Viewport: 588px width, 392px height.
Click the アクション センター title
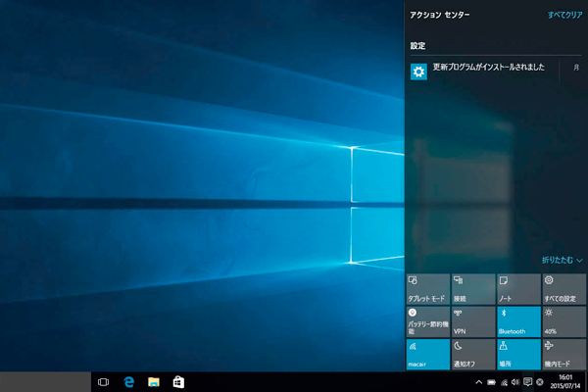[x=439, y=15]
